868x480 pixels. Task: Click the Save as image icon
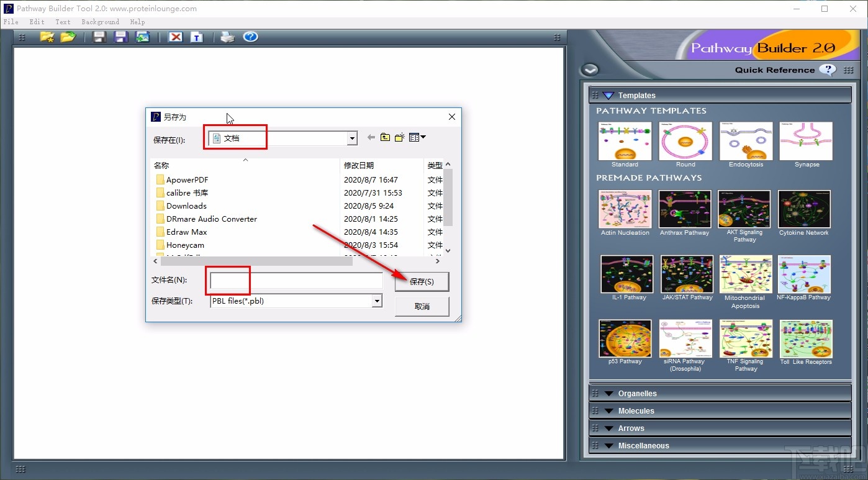point(143,37)
